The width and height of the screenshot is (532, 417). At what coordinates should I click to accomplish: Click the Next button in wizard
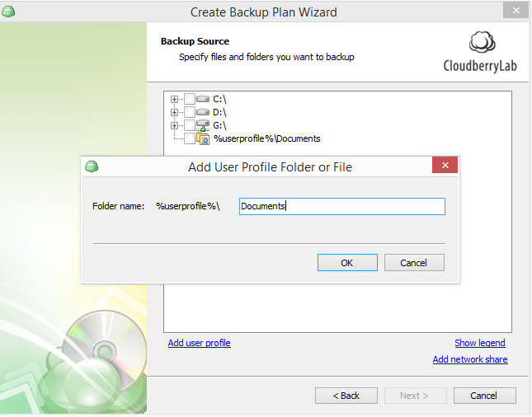(x=415, y=396)
